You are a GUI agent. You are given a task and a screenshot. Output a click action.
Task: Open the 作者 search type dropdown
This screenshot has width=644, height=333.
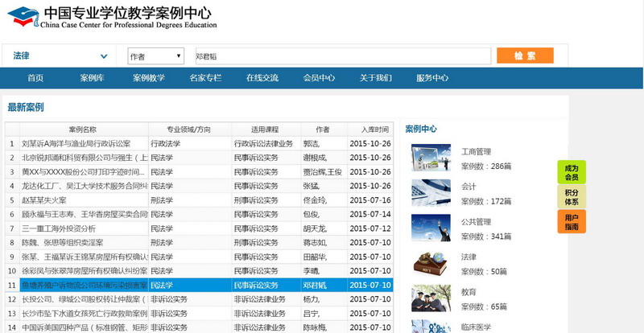(x=156, y=56)
